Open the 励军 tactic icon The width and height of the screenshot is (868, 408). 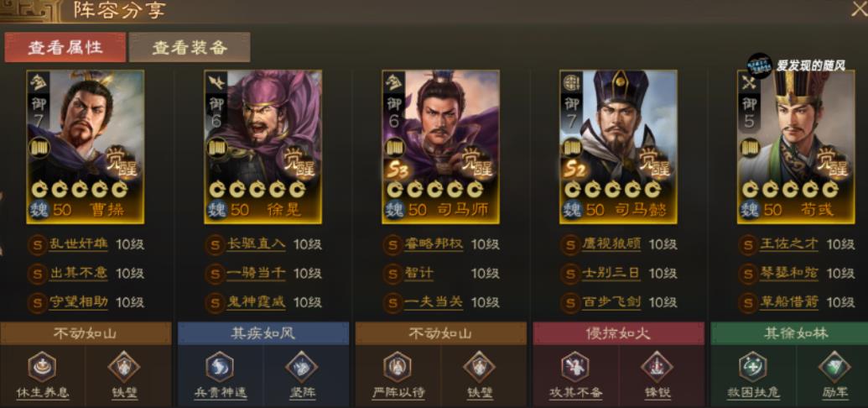[x=834, y=367]
